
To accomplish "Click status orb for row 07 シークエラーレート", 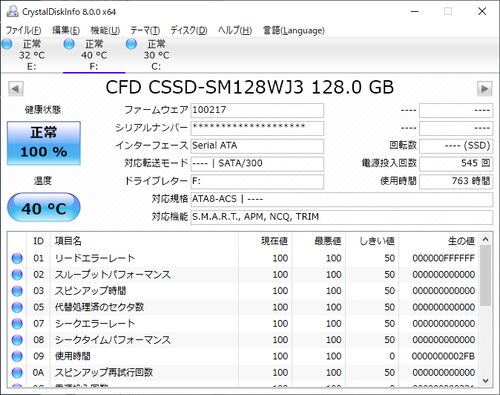I will click(x=17, y=324).
